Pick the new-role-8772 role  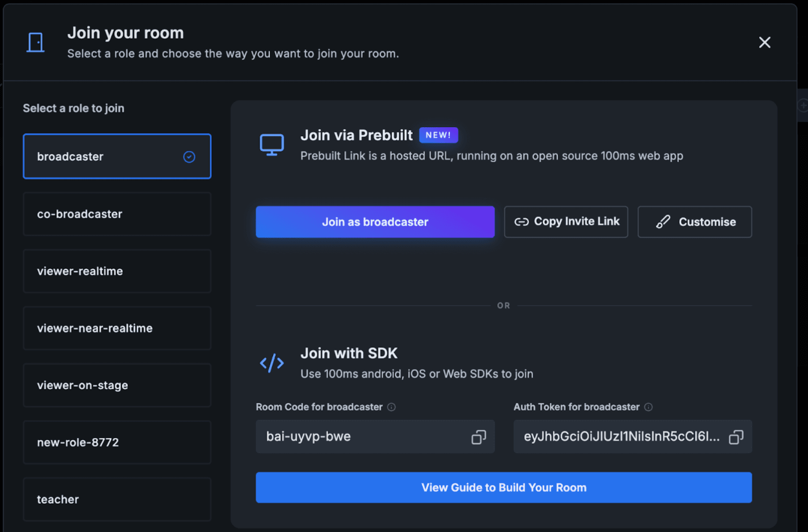pyautogui.click(x=117, y=442)
